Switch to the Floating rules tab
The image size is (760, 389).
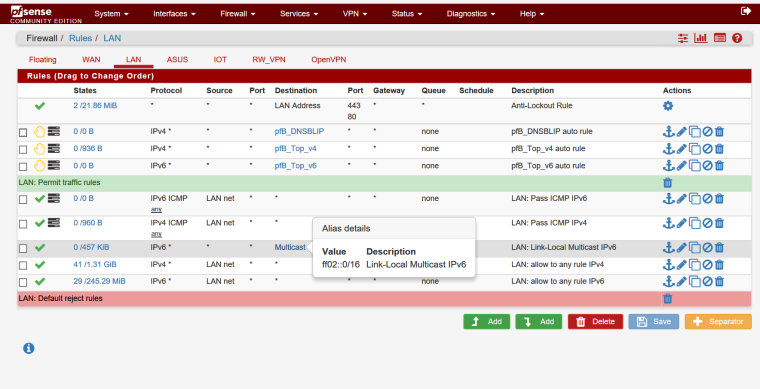[x=43, y=60]
